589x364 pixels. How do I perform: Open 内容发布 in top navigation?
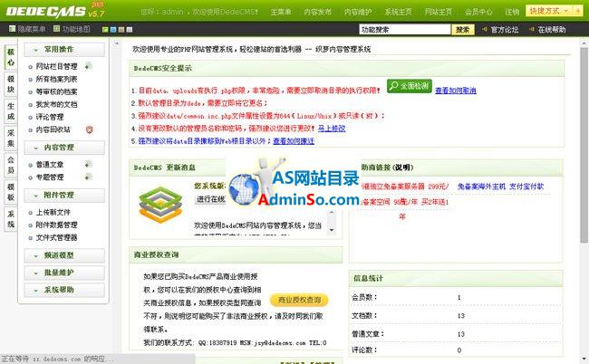point(317,12)
